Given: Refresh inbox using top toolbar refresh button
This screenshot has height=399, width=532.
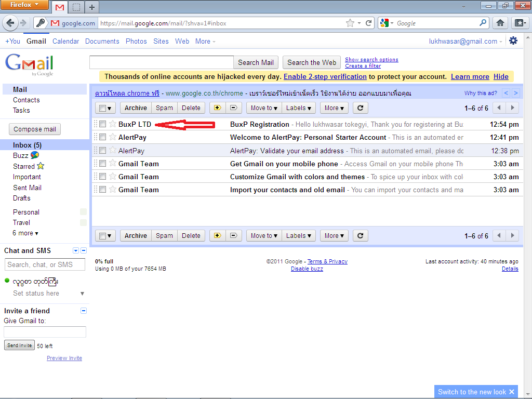Looking at the screenshot, I should (x=361, y=108).
